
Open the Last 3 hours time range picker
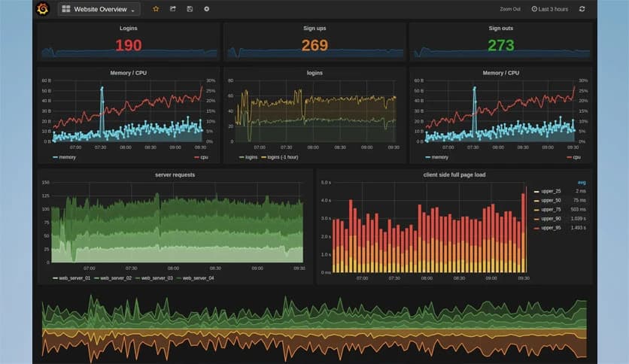[x=553, y=9]
